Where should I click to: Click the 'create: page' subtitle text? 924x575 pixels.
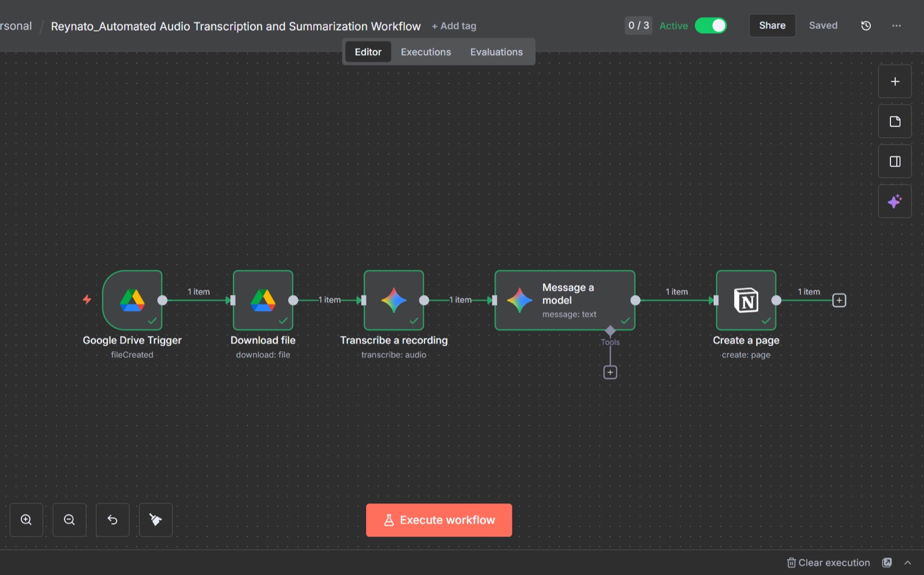746,355
